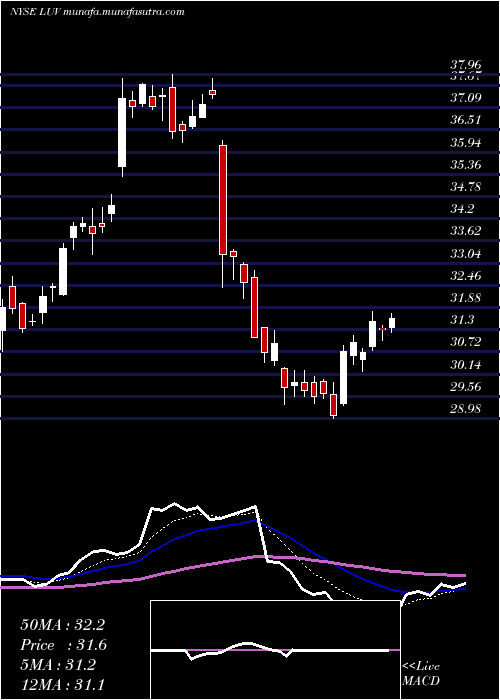This screenshot has width=500, height=700.
Task: Click the MACD inset chart panel
Action: click(275, 650)
